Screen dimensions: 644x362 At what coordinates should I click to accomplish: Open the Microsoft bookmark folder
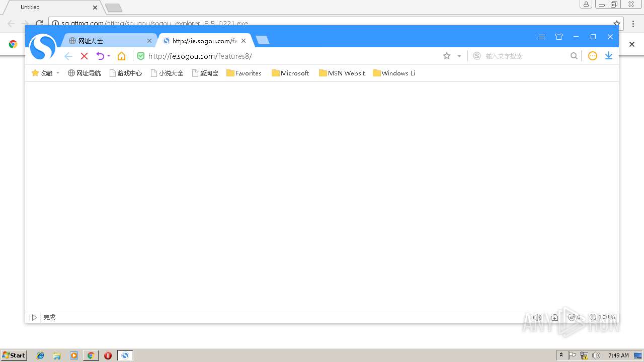290,73
